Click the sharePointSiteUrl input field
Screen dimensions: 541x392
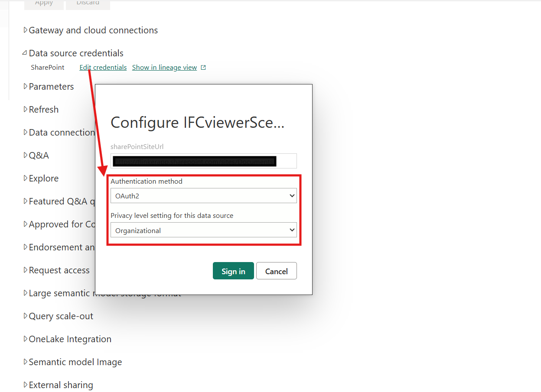pos(204,161)
